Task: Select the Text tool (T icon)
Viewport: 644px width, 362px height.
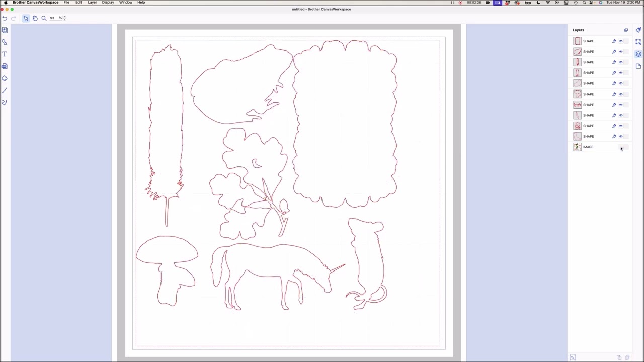Action: click(x=5, y=54)
